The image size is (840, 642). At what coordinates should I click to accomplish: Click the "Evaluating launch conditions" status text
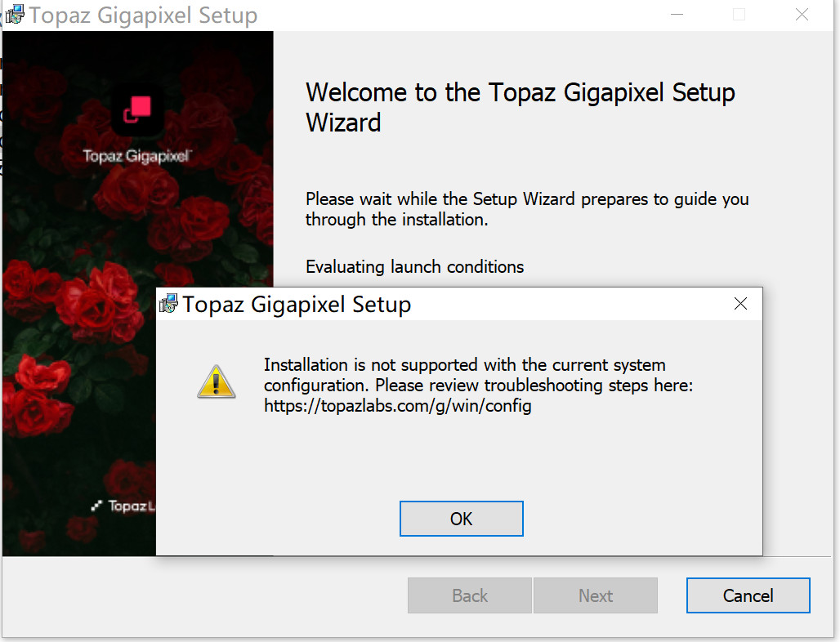tap(414, 266)
